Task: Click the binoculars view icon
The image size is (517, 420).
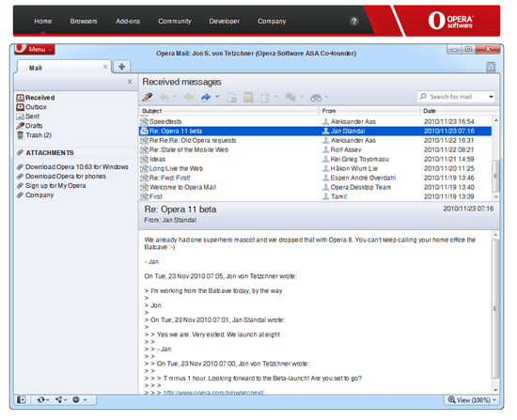Action: tap(316, 98)
